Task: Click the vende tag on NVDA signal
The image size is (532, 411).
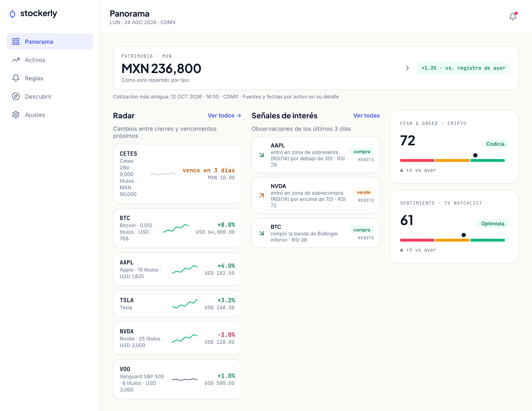Action: 363,192
